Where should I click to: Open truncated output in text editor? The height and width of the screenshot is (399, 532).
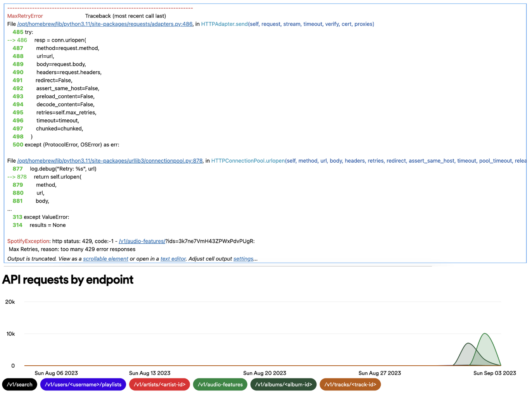point(173,259)
